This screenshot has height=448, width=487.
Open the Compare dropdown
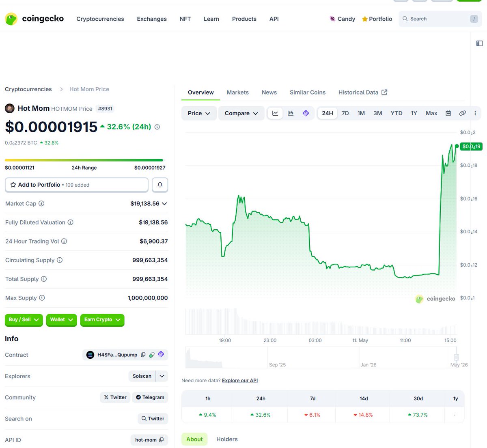[x=241, y=113]
